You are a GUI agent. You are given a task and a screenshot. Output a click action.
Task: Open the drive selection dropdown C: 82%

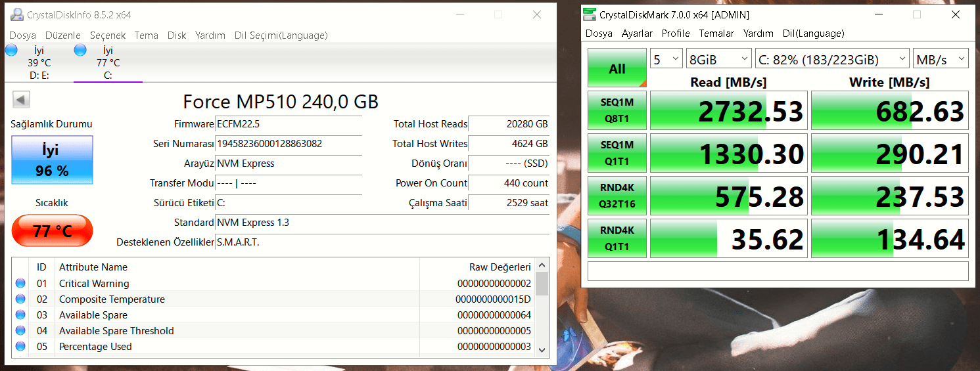833,59
